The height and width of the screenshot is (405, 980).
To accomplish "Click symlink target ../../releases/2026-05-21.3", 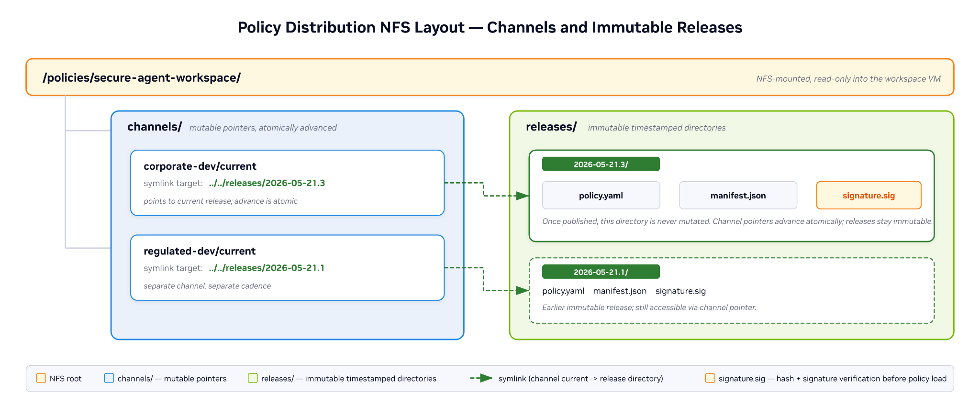I will [267, 183].
